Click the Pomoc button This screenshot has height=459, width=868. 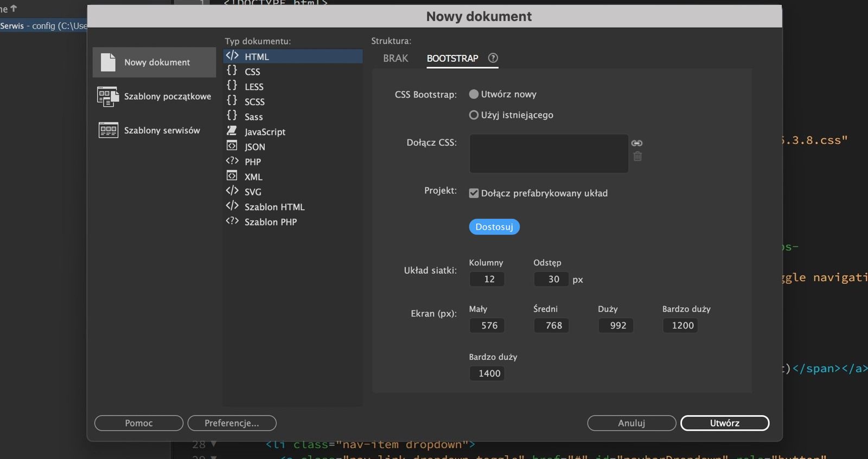coord(139,423)
